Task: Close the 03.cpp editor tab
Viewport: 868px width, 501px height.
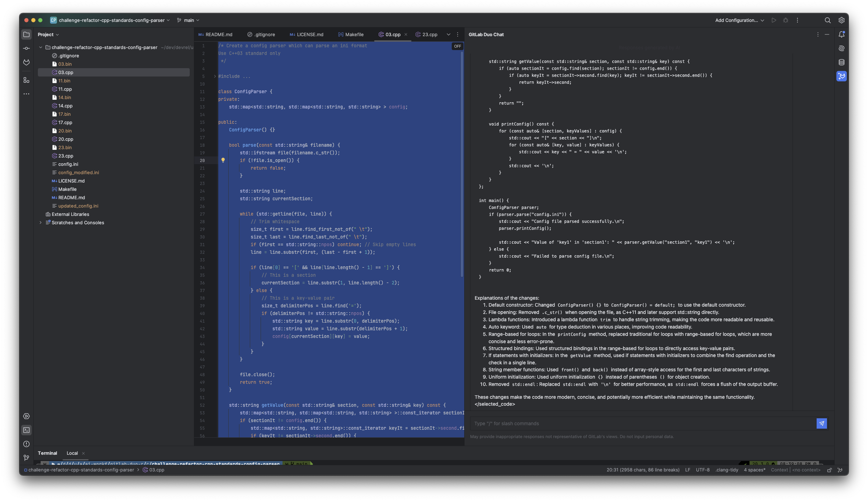Action: [x=406, y=34]
